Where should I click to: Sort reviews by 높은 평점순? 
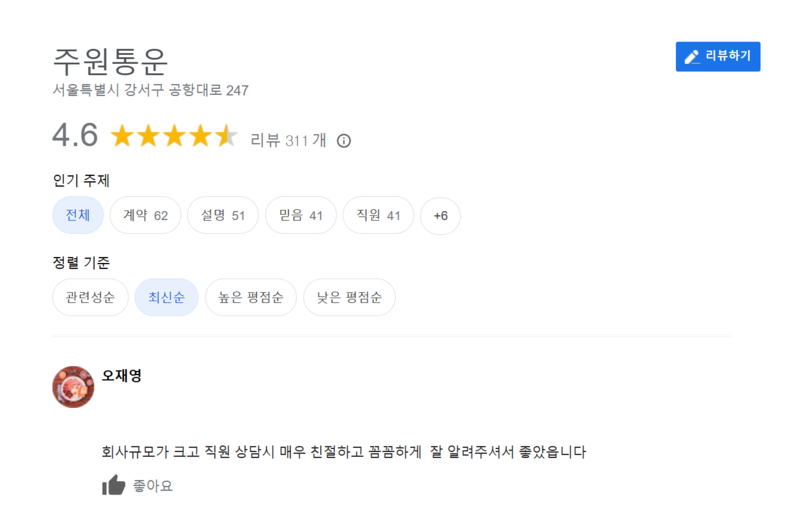coord(251,297)
